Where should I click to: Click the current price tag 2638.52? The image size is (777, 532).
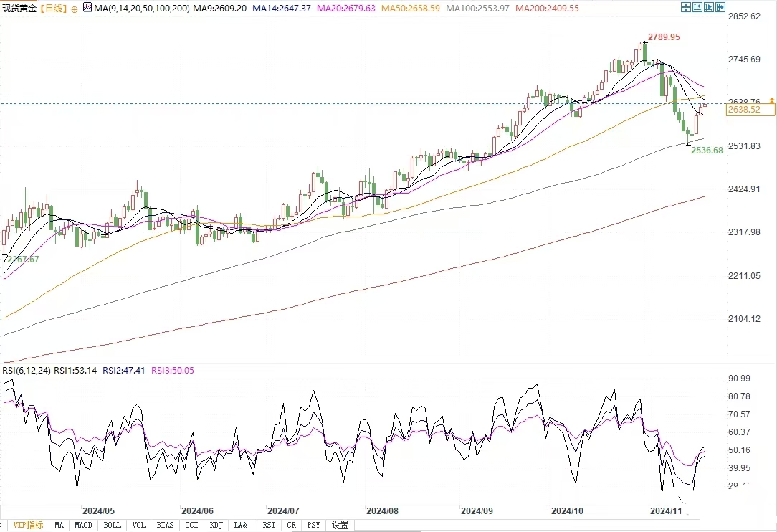(x=750, y=110)
